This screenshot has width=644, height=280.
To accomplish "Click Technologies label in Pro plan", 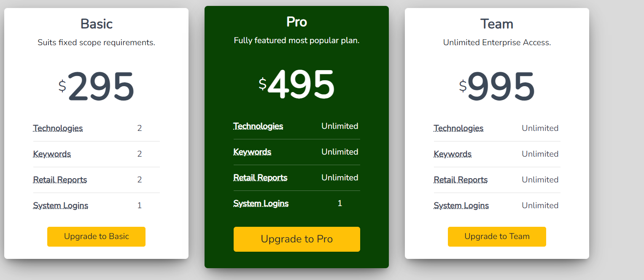I will 259,126.
